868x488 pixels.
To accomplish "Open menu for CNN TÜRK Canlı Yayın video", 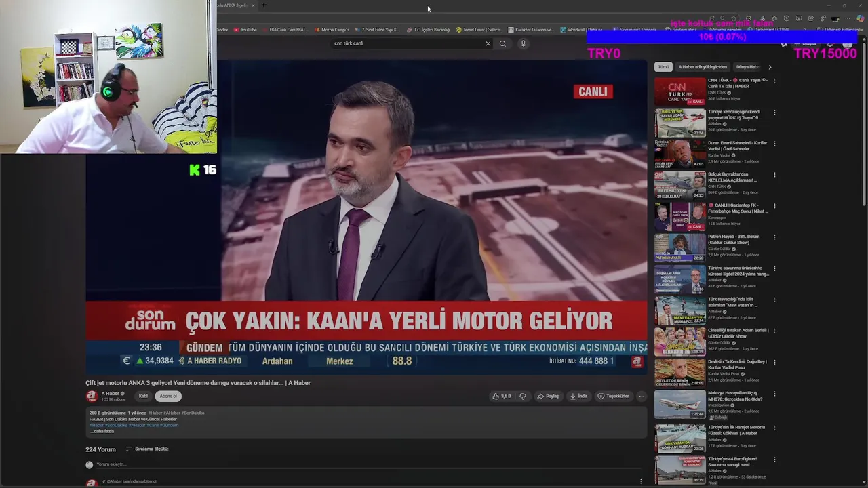I will tap(774, 81).
